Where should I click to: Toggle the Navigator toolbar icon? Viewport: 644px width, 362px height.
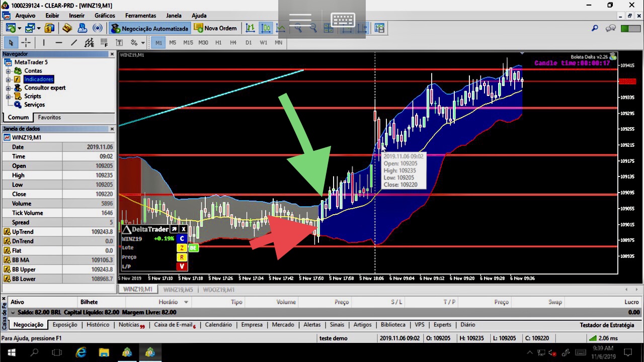82,28
